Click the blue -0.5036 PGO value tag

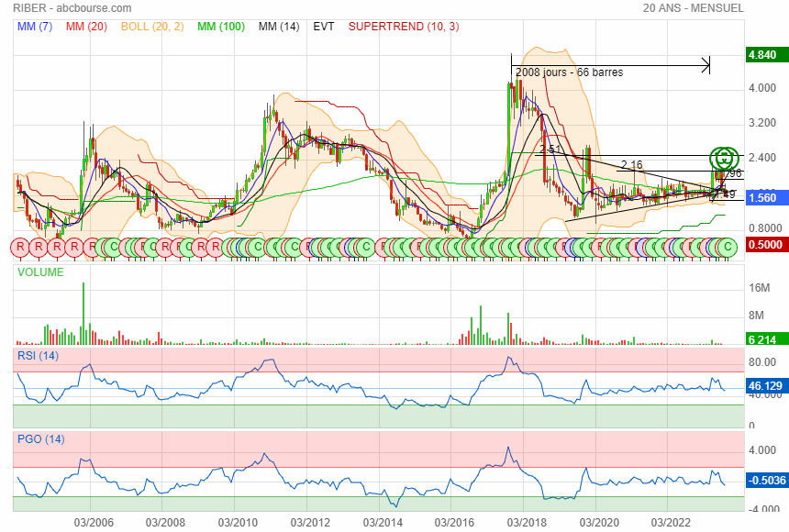(x=766, y=481)
